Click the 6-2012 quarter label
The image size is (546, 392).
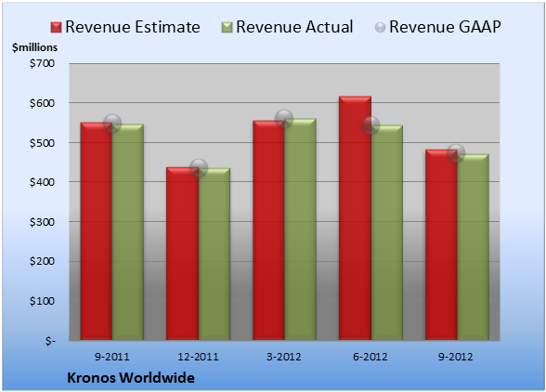[x=370, y=357]
